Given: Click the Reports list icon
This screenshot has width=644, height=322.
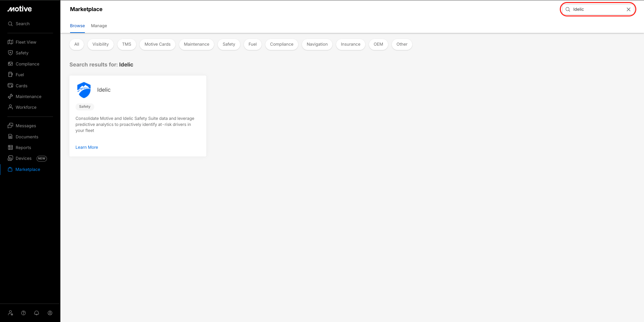Looking at the screenshot, I should point(10,147).
